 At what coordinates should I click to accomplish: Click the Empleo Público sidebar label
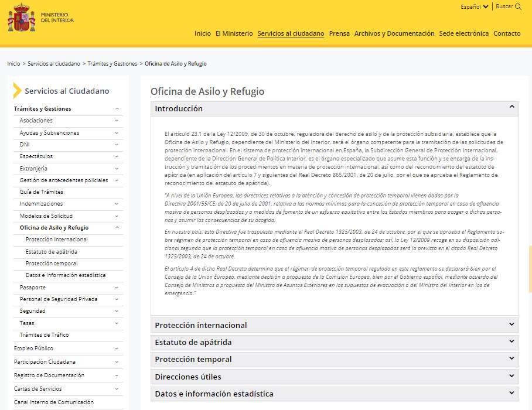tap(33, 348)
